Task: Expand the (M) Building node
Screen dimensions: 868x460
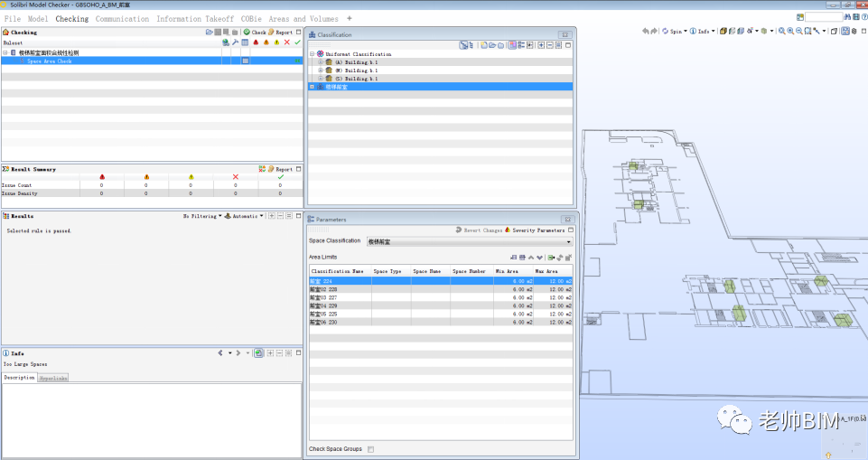Action: pyautogui.click(x=320, y=70)
